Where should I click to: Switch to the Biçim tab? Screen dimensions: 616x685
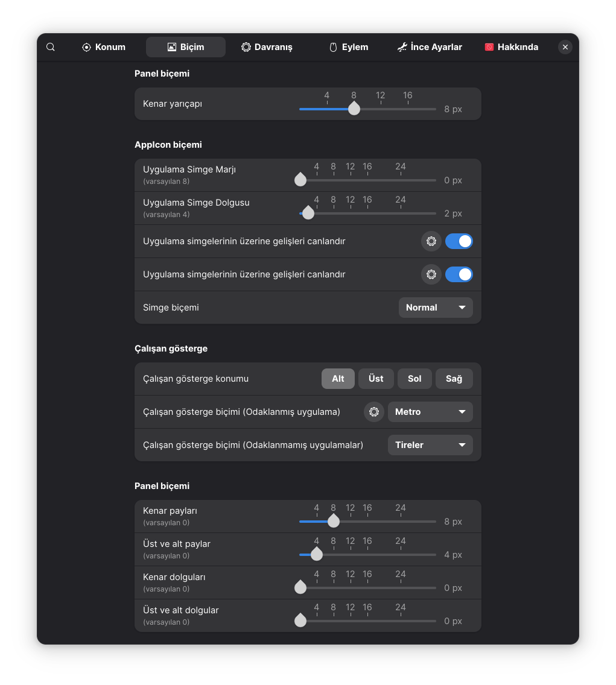pyautogui.click(x=186, y=47)
